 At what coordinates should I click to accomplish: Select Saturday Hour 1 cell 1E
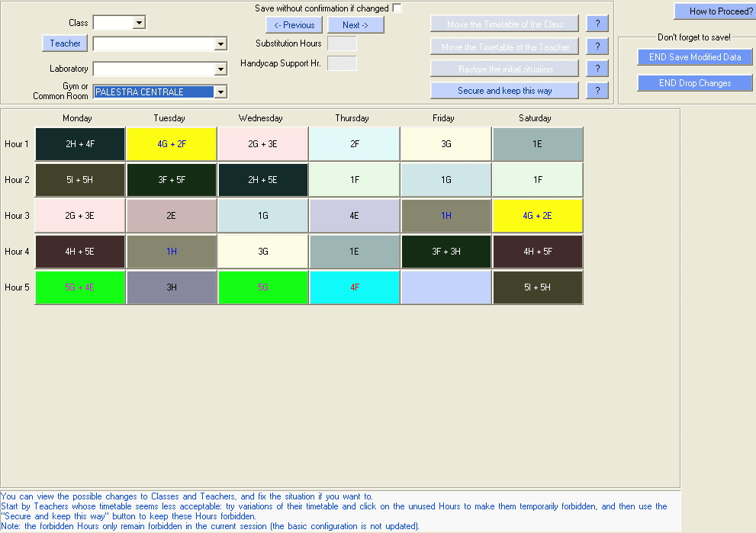[538, 143]
